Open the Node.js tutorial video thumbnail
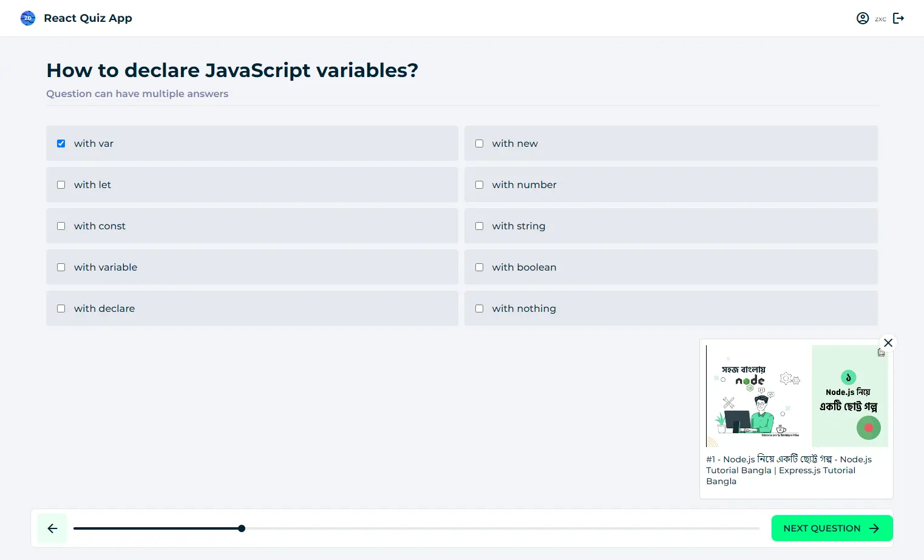The image size is (924, 560). [x=797, y=396]
